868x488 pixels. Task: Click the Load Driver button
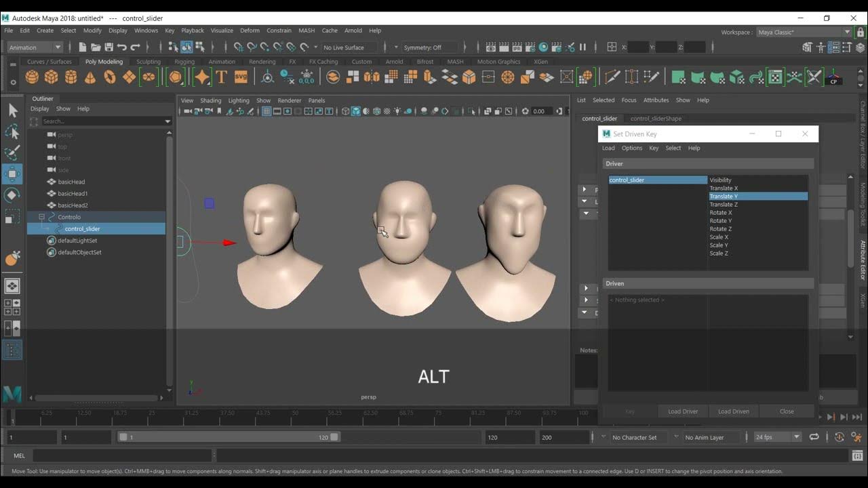683,411
